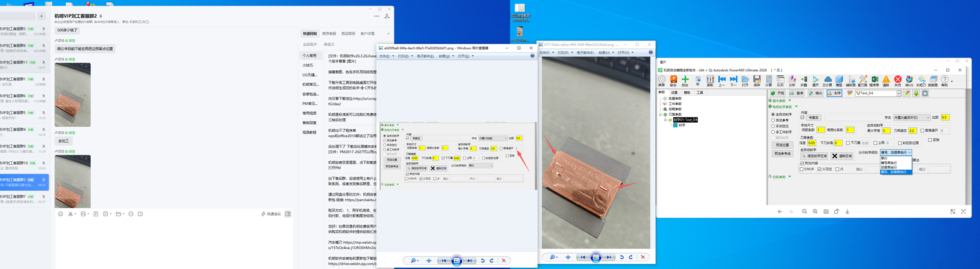
Task: Zoom out using the 图片 viewer bottom bar
Action: (804, 211)
